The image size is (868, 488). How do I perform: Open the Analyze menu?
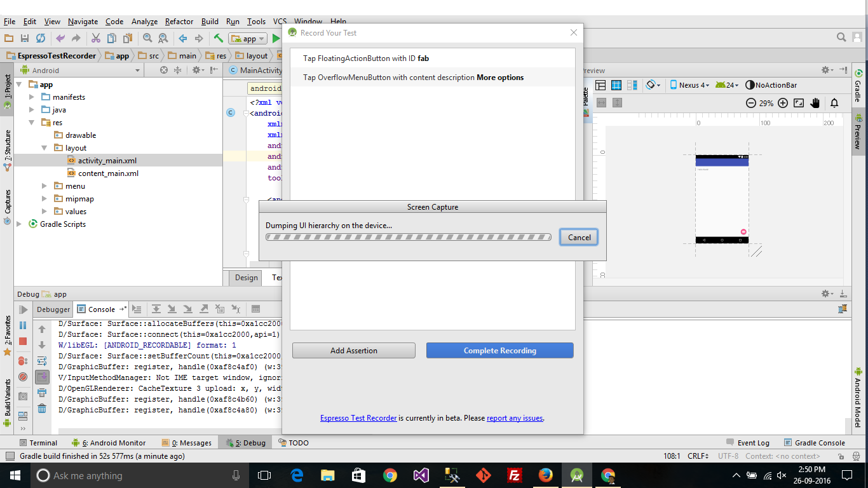144,22
